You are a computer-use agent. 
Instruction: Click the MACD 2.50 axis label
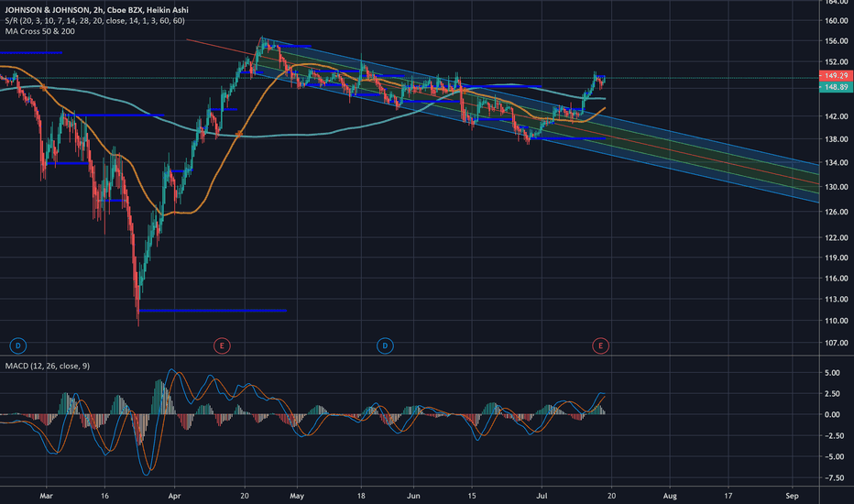[832, 393]
